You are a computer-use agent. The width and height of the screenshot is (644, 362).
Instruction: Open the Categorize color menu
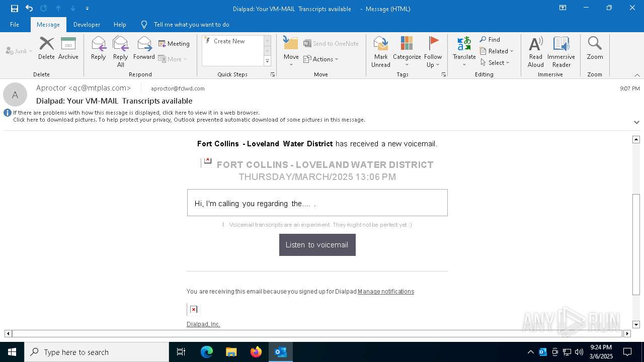pos(407,52)
